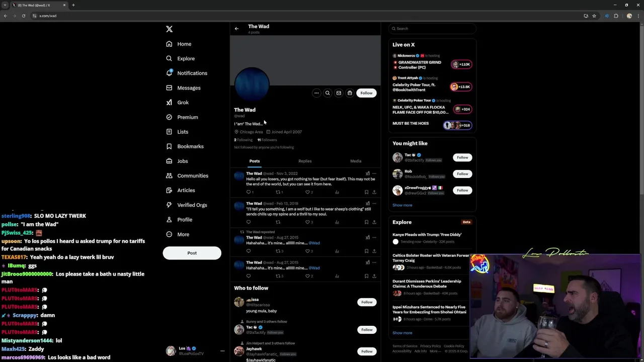The image size is (644, 362).
Task: Follow Tac in You might like
Action: coord(462,157)
